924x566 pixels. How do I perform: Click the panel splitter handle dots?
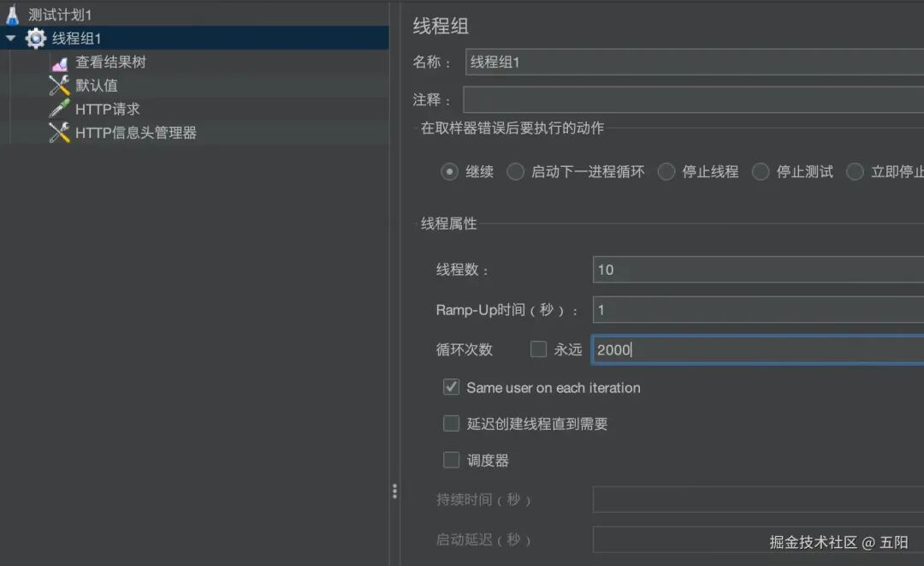[x=394, y=492]
